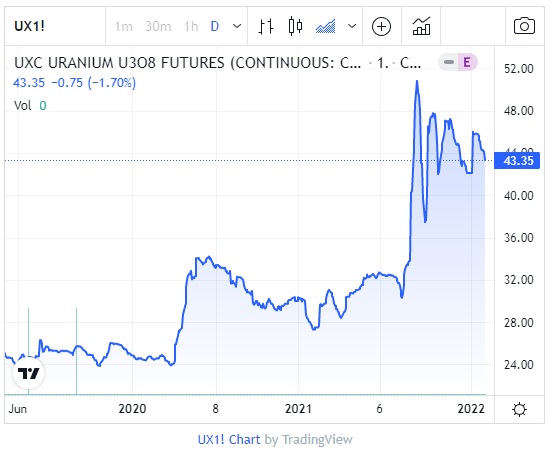Click the 36.00 price axis label
Viewport: 559px width, 454px height.
point(518,238)
